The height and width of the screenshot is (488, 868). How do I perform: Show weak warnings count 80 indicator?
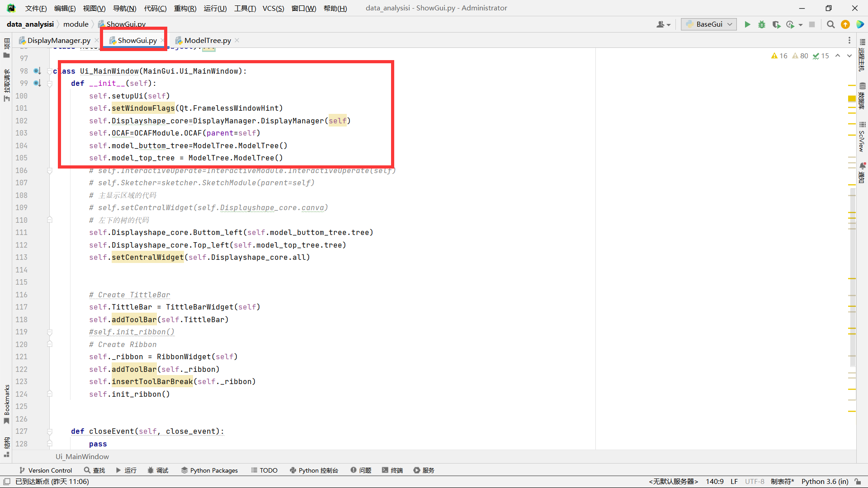point(800,56)
